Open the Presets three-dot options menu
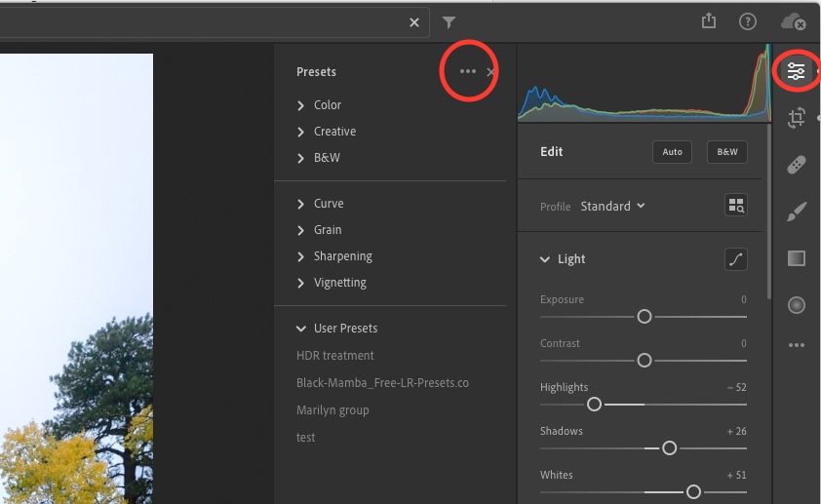 [x=468, y=71]
